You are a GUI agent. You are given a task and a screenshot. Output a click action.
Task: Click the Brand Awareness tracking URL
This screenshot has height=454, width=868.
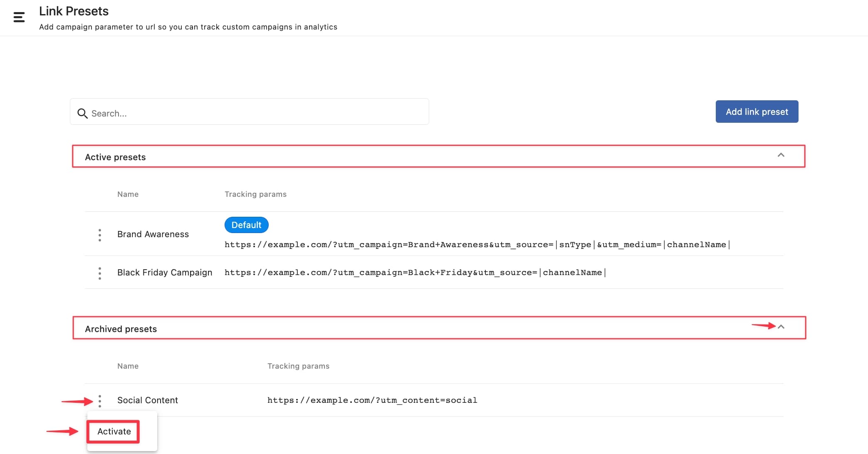pos(477,245)
